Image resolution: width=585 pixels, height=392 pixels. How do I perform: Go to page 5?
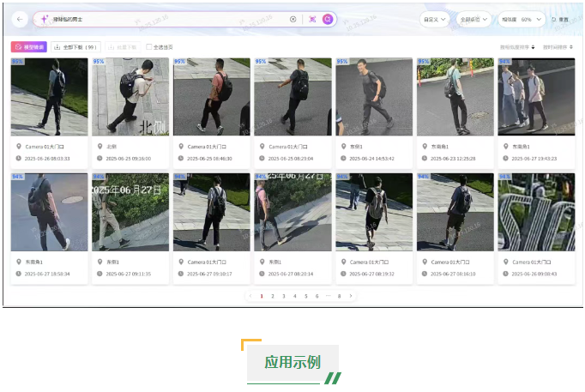(306, 296)
